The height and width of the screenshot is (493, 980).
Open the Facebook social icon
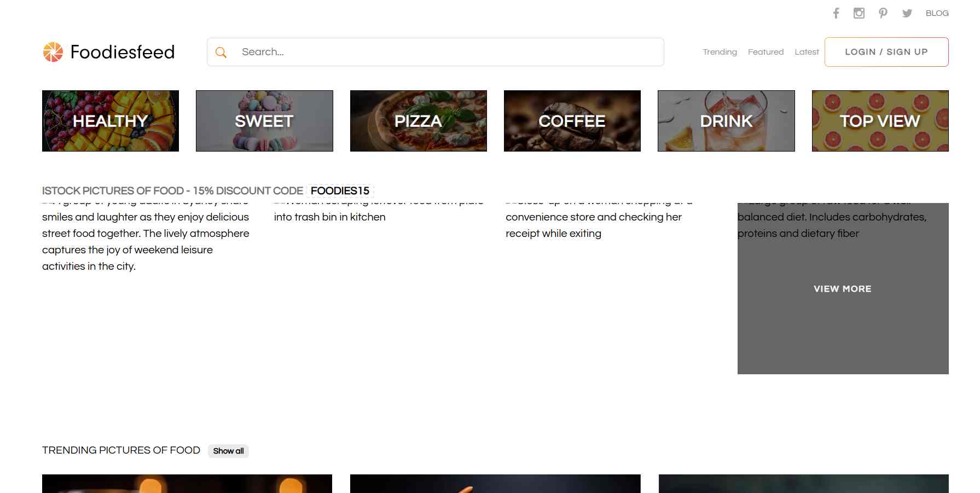click(x=836, y=13)
